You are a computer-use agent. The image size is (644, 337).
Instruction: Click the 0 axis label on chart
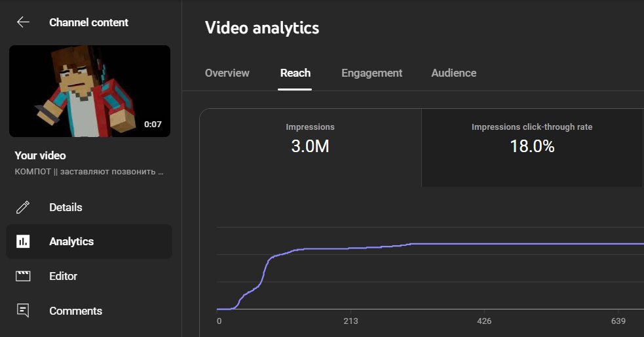tap(219, 321)
